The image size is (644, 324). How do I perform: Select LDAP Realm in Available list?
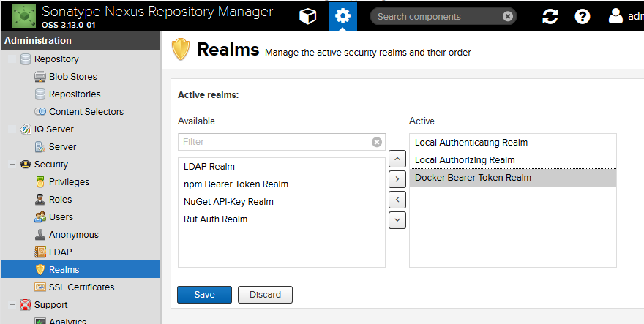pyautogui.click(x=209, y=167)
